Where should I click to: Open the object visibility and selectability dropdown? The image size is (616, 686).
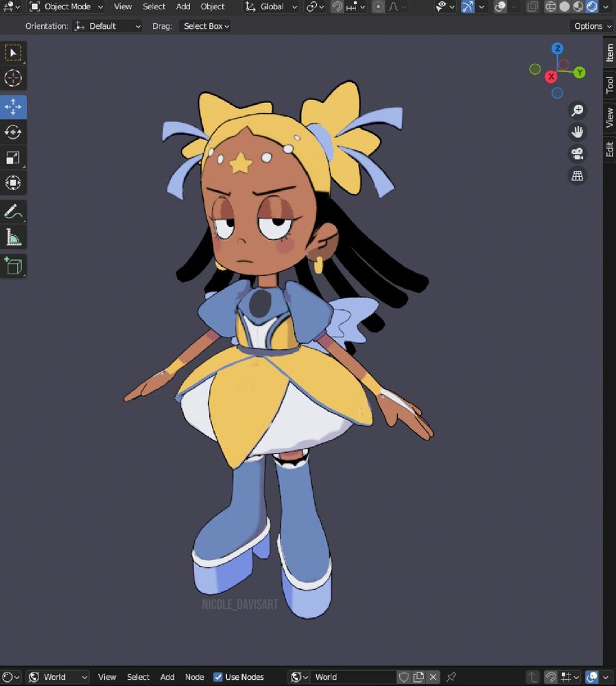[445, 7]
